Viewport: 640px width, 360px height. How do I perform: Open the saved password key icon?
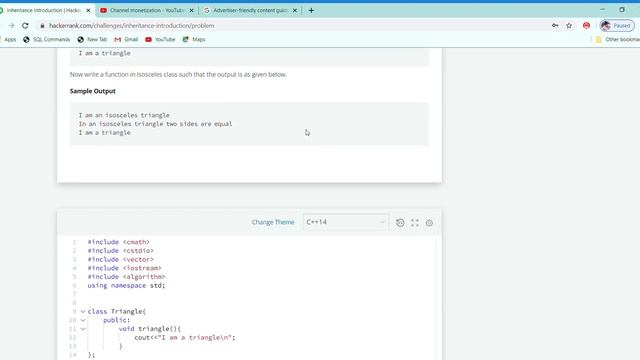coord(555,25)
